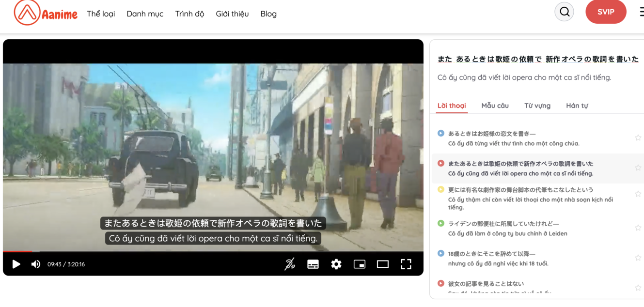Open the Thể loại menu
This screenshot has height=307, width=644.
pos(100,14)
